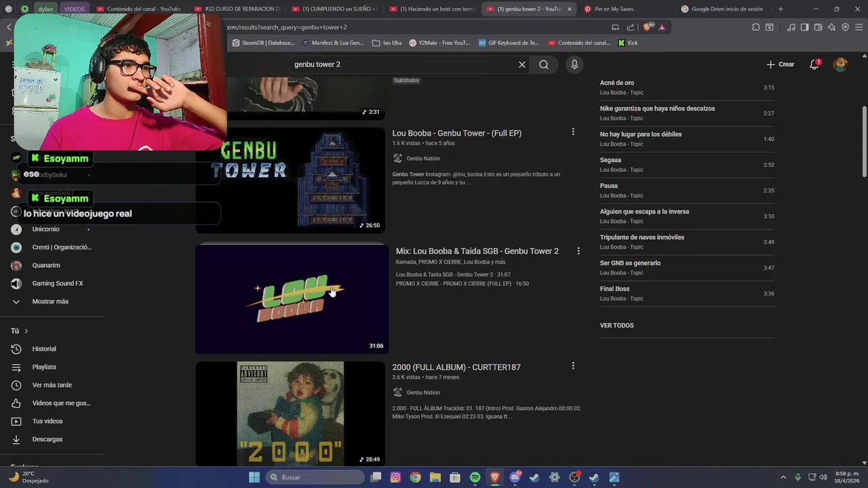Open 2000 (FULL ALBUM) - CURTTER187 title
This screenshot has width=868, height=488.
(x=456, y=367)
